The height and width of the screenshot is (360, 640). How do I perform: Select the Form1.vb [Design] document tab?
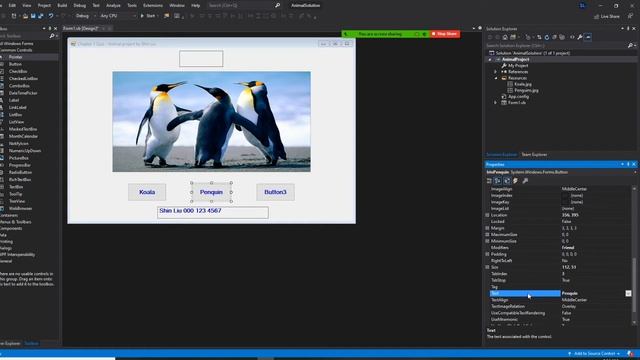coord(81,29)
